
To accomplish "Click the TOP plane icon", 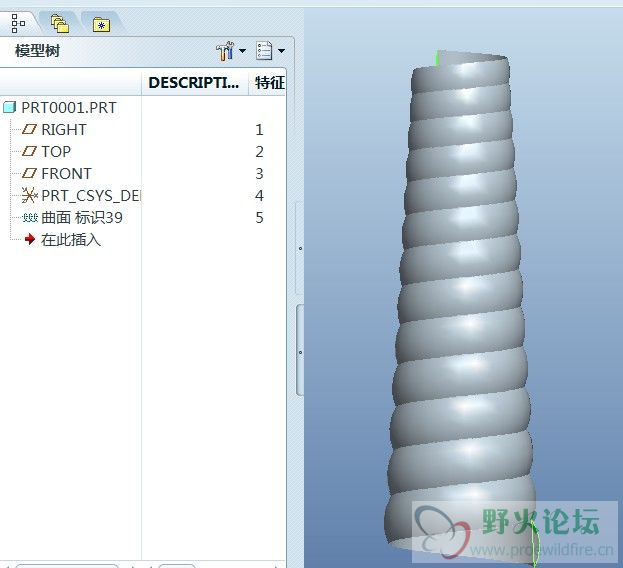I will click(x=29, y=151).
